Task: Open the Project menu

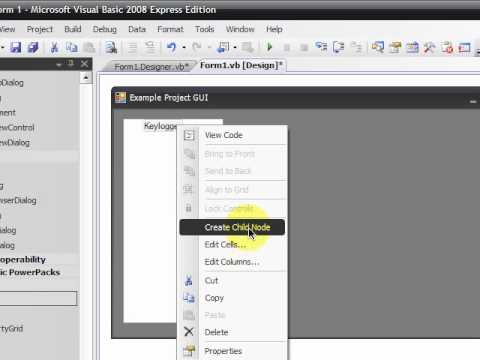Action: pos(40,29)
